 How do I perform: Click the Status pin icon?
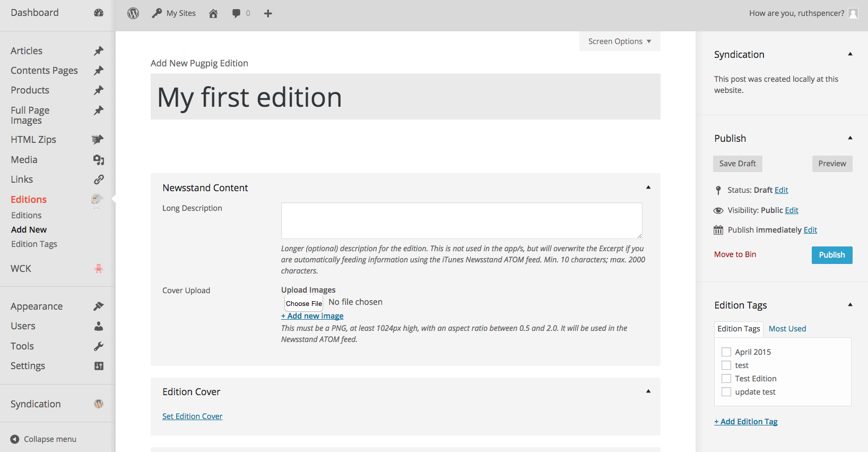pos(718,190)
